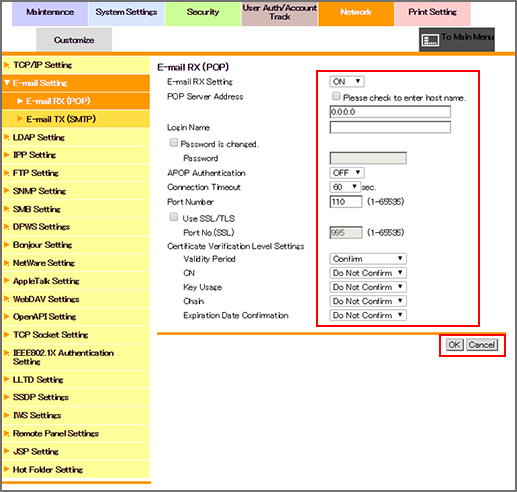Viewport: 517px width, 492px height.
Task: Open the E-mail RX Setting ON dropdown
Action: [347, 82]
